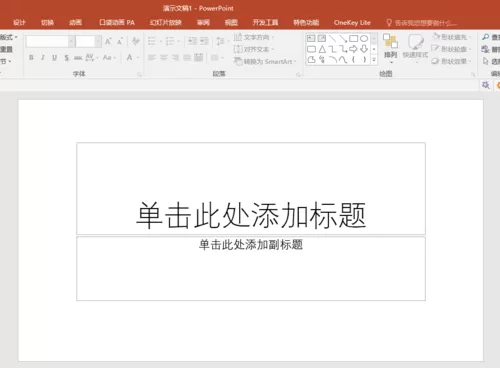The width and height of the screenshot is (500, 368).
Task: Toggle underline formatting
Action: coord(54,57)
